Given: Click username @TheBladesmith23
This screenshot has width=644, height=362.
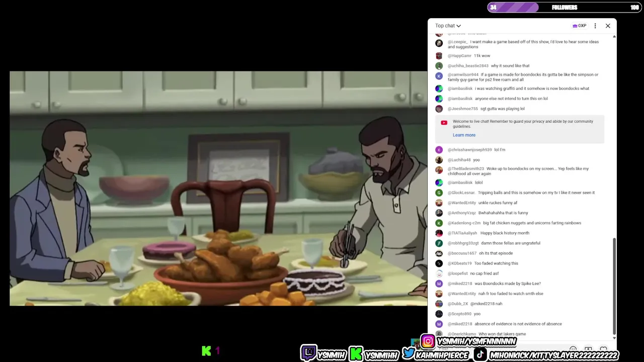Looking at the screenshot, I should click(466, 169).
